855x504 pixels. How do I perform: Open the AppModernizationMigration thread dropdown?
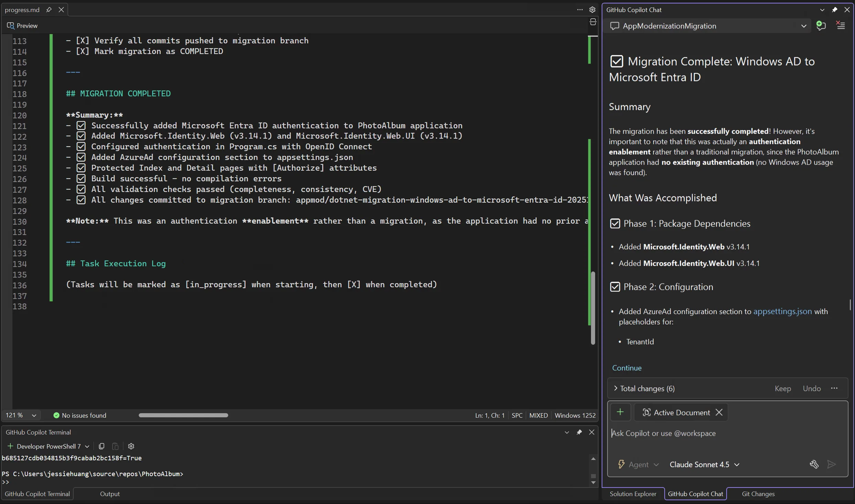pos(804,26)
